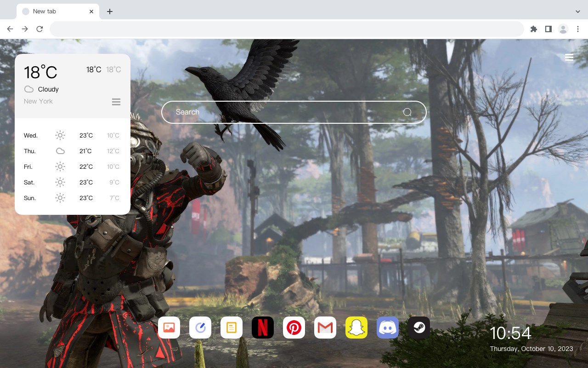Open the Snapchat shortcut
The height and width of the screenshot is (368, 588).
click(356, 328)
